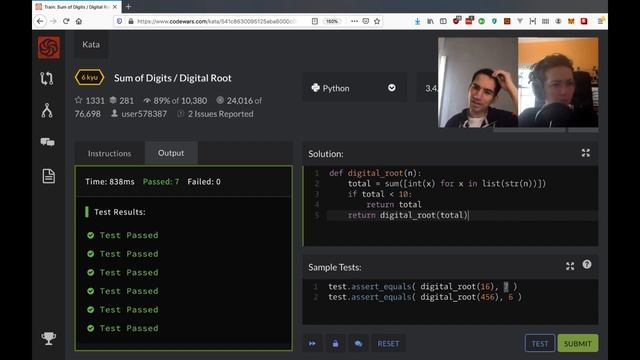Open the leaderboard trophy icon
This screenshot has width=640, height=360.
tap(49, 338)
